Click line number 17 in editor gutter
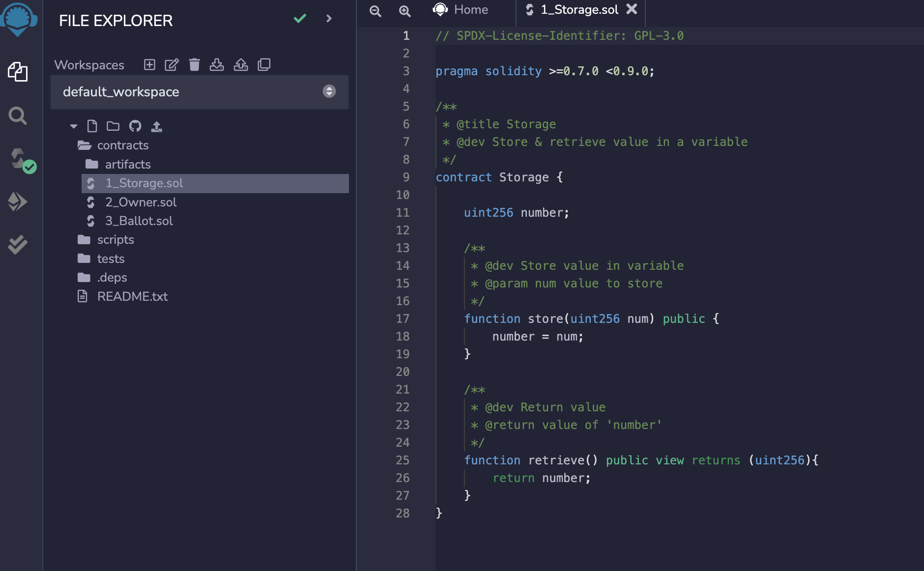 click(403, 319)
